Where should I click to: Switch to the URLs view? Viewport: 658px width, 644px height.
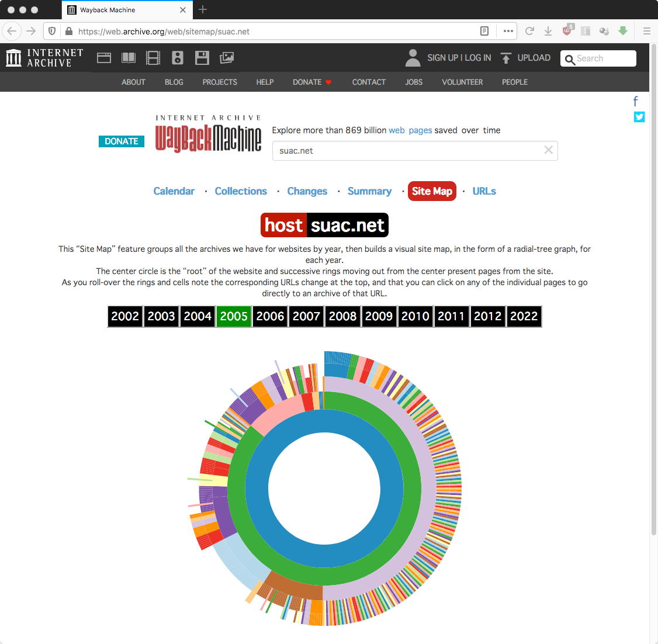coord(484,191)
